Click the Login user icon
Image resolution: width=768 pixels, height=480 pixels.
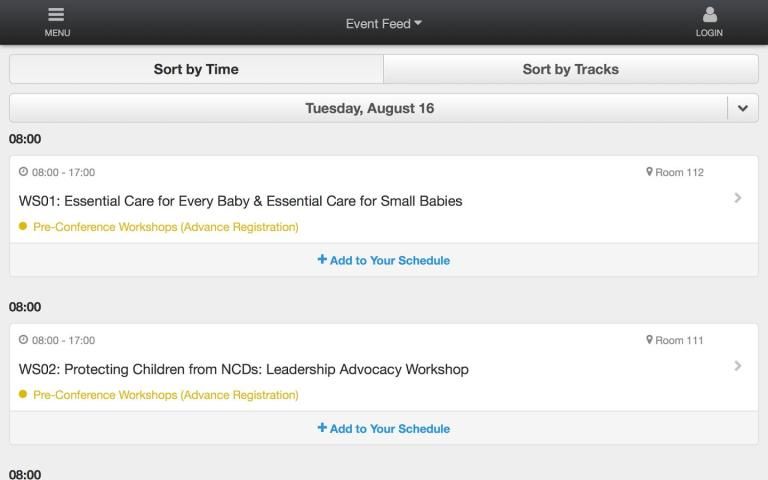[709, 16]
